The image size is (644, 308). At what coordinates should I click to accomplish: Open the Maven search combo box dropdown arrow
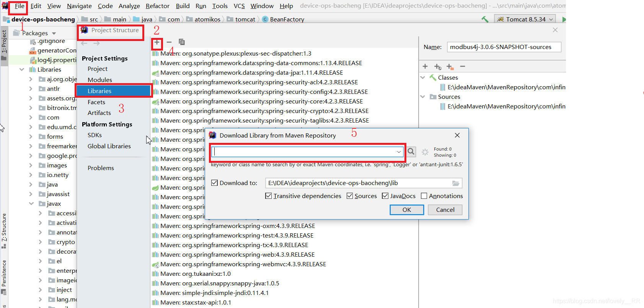399,152
